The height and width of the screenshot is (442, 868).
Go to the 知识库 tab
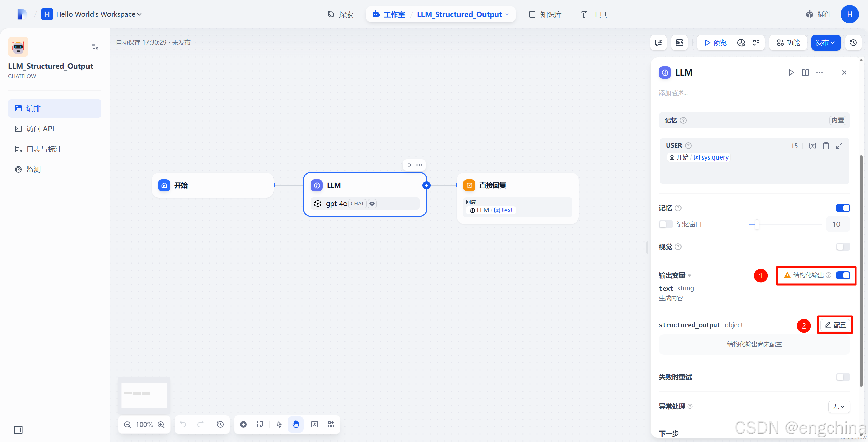[546, 14]
